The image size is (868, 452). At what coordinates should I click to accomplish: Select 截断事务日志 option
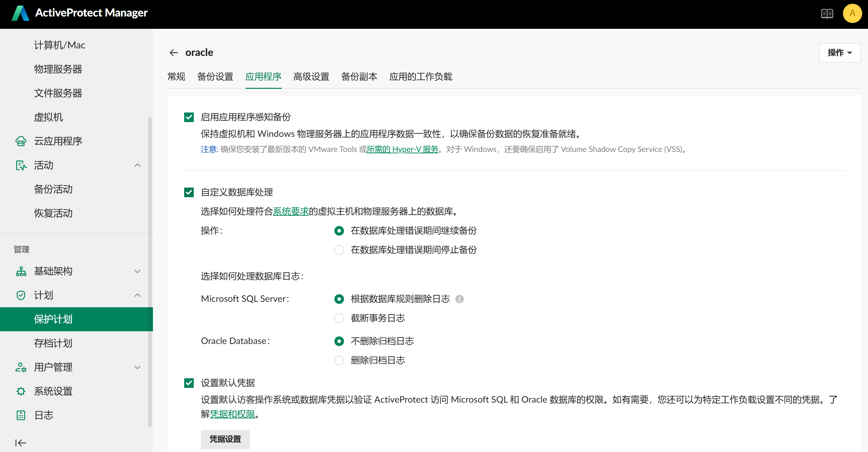pos(339,318)
